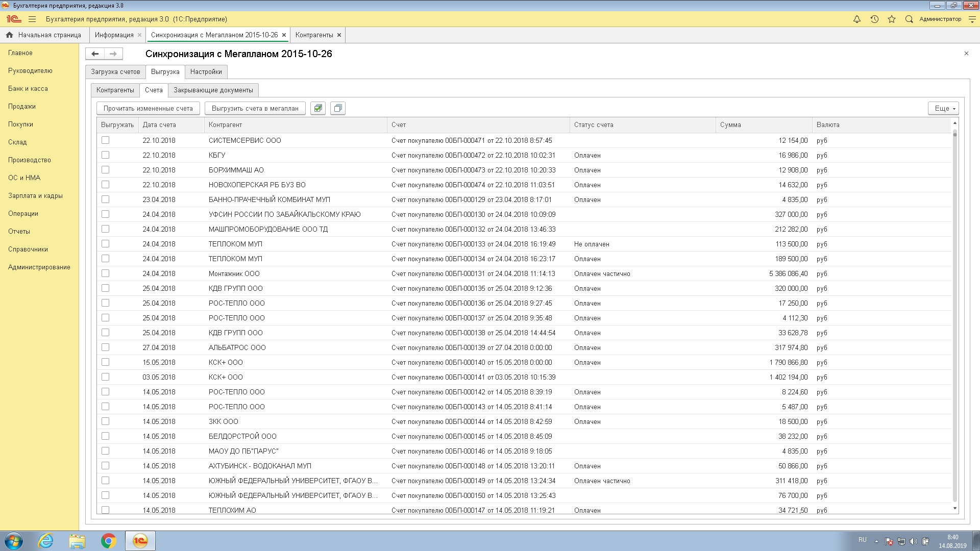Click the check all rows icon
The width and height of the screenshot is (980, 551).
(318, 108)
